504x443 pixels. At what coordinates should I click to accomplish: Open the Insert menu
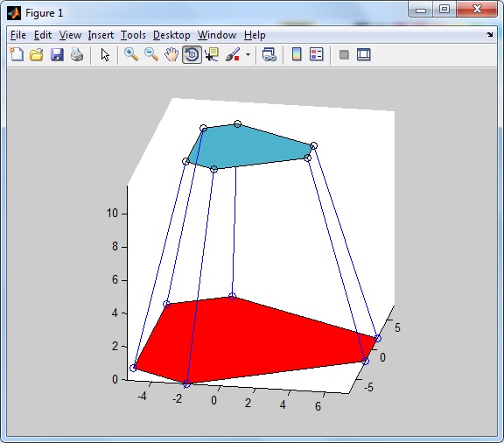coord(101,35)
